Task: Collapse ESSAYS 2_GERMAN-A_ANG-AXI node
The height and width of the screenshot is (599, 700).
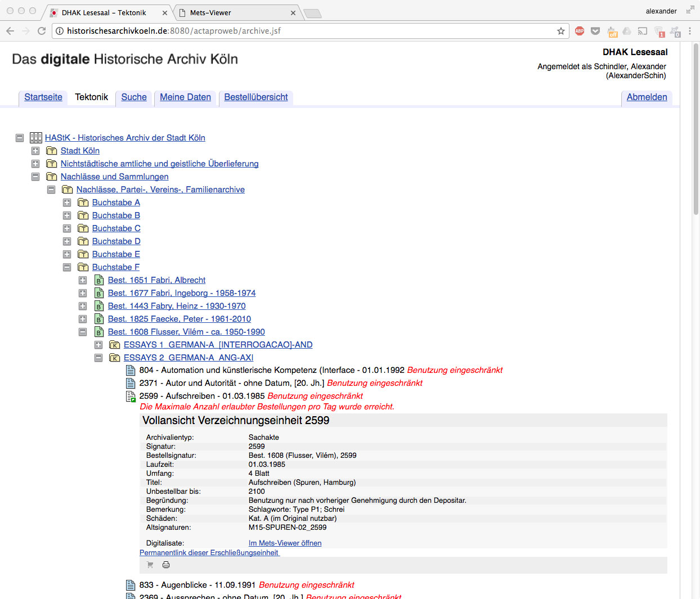Action: (x=98, y=358)
